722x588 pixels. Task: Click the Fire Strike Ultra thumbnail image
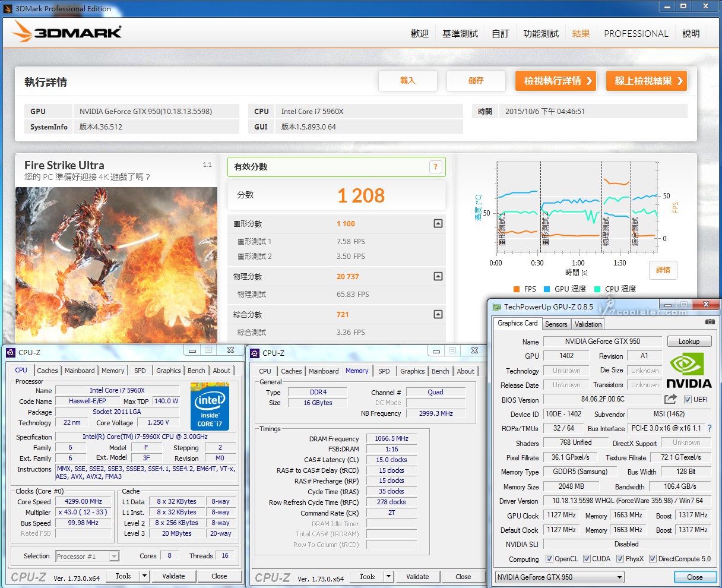116,265
